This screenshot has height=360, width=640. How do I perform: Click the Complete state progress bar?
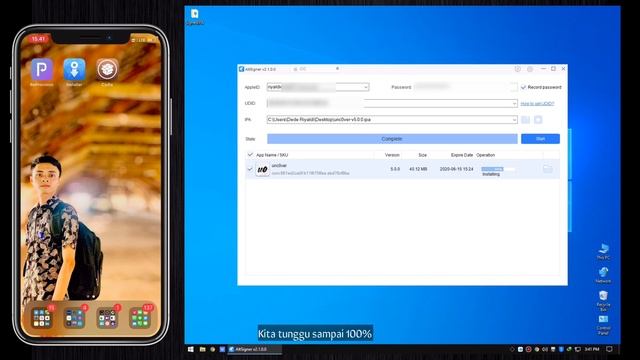click(x=392, y=139)
